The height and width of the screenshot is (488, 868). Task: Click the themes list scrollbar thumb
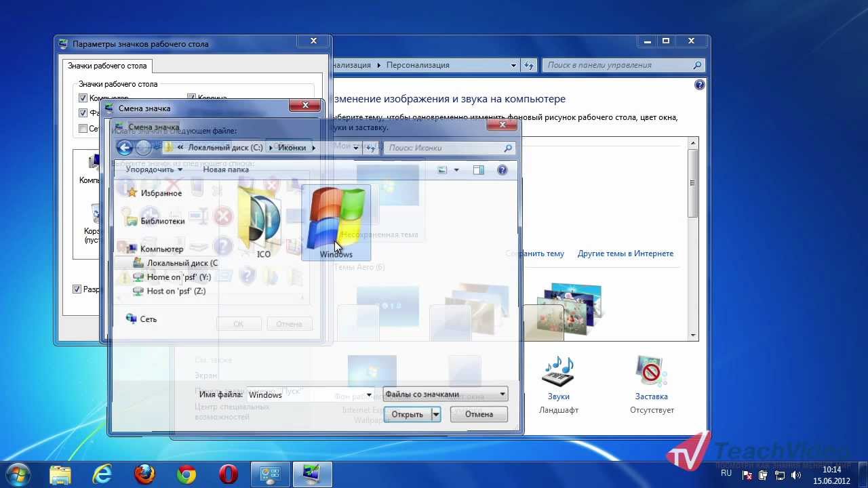tap(693, 183)
